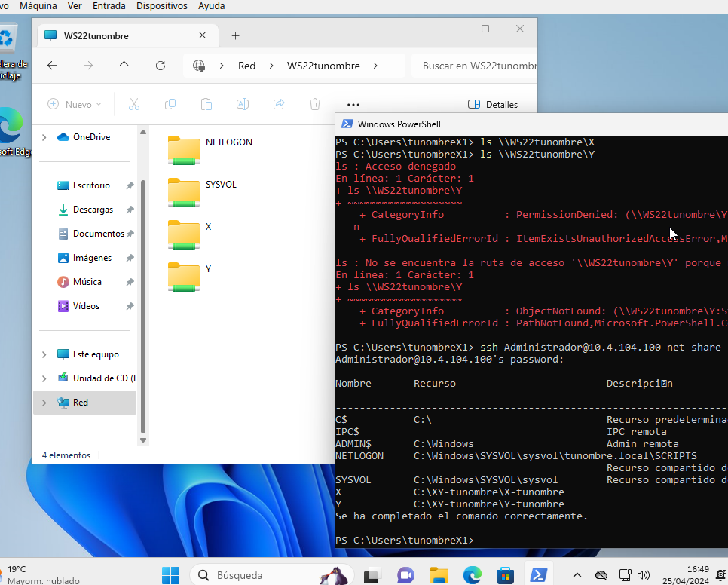Expand Este equipo in navigation pane
Screen dimensions: 728x585
44,354
